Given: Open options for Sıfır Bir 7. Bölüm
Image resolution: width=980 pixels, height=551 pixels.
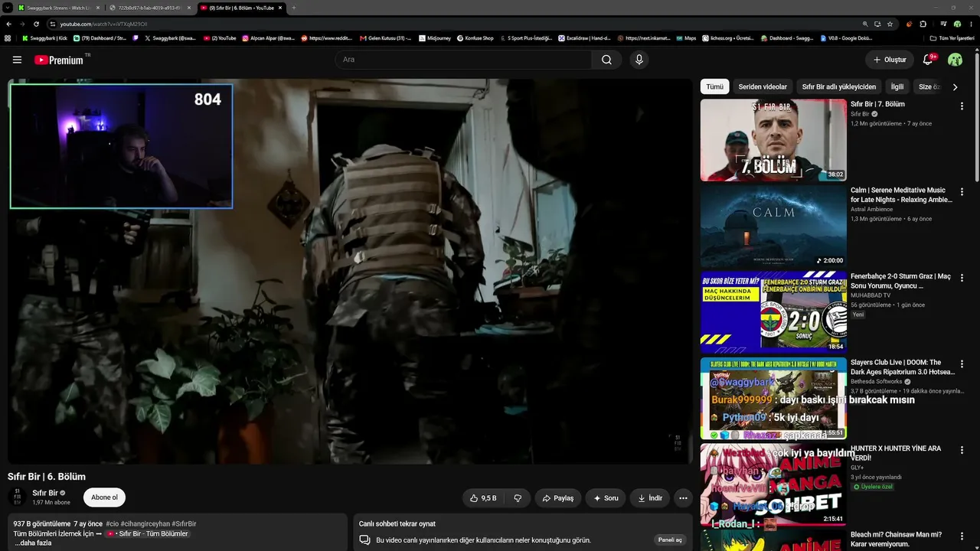Looking at the screenshot, I should [x=962, y=106].
